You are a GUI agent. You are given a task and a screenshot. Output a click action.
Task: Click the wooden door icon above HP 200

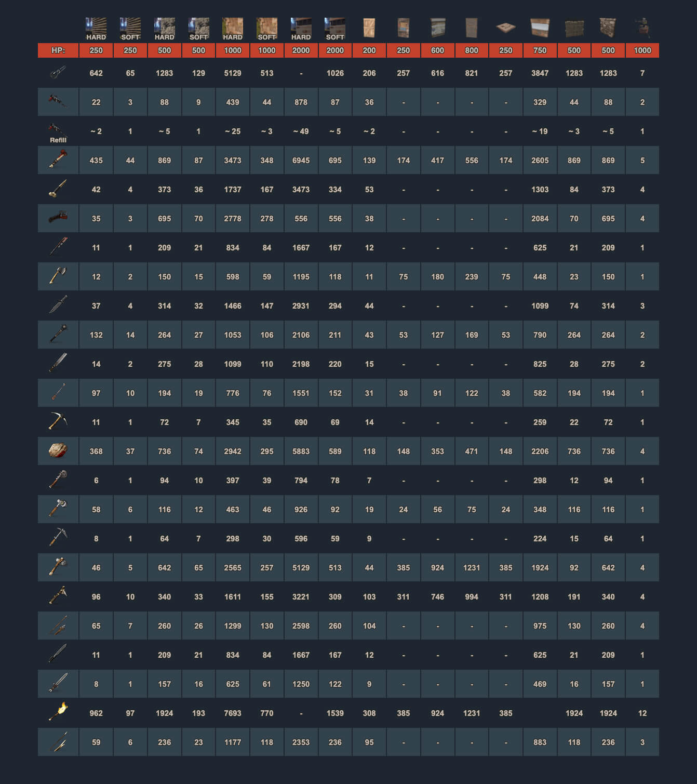369,28
